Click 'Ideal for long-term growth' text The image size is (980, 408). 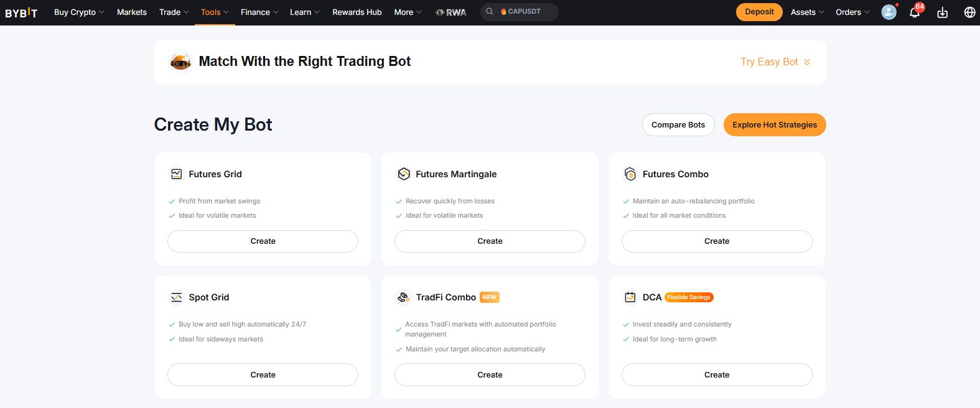[x=674, y=339]
